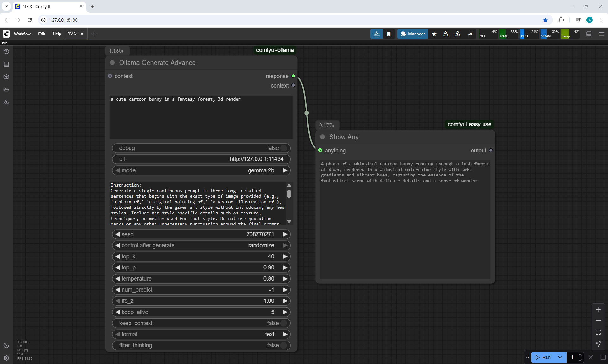Click the star favorites icon beside Manager
Image resolution: width=608 pixels, height=364 pixels.
[434, 34]
